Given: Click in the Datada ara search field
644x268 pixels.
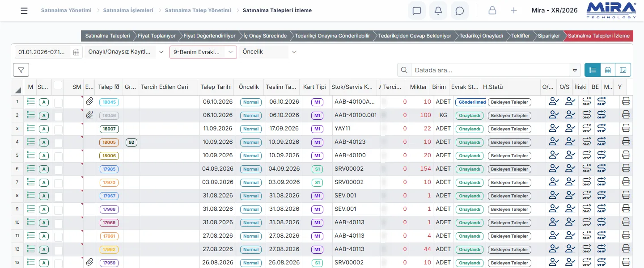Looking at the screenshot, I should (491, 70).
